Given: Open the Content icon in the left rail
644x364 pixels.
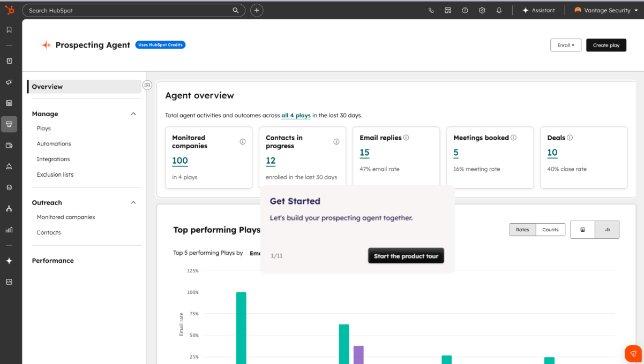Looking at the screenshot, I should tap(9, 103).
